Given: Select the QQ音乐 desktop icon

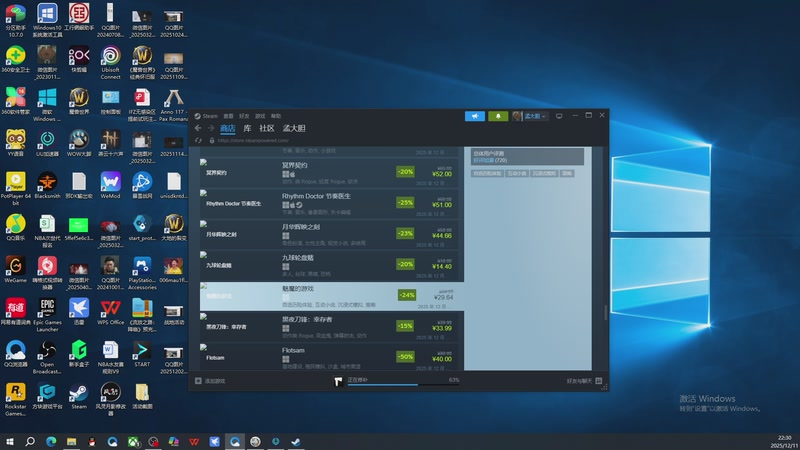Looking at the screenshot, I should (15, 228).
